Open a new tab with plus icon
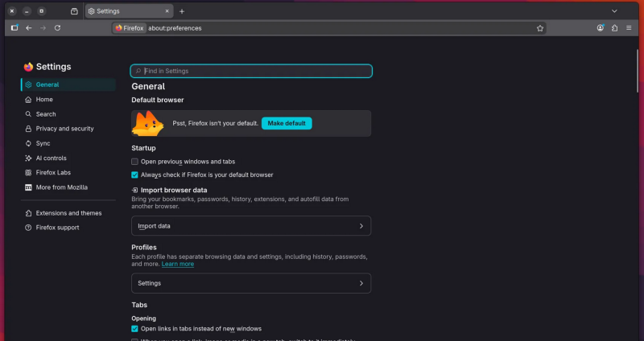This screenshot has width=644, height=341. pos(182,11)
